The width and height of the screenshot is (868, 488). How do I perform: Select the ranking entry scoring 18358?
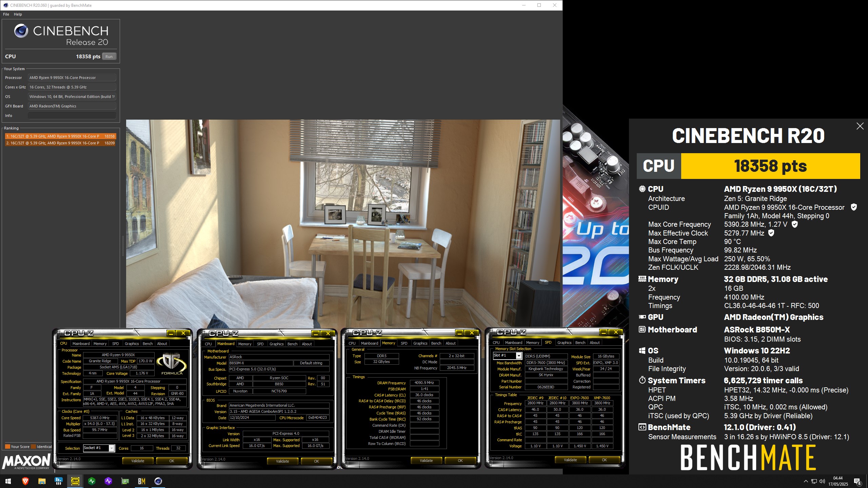[61, 136]
